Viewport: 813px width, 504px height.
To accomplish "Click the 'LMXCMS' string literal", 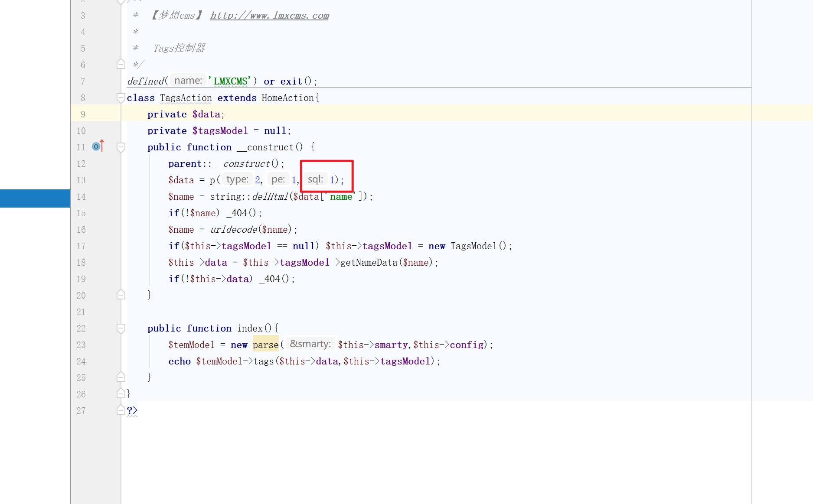I will coord(230,81).
